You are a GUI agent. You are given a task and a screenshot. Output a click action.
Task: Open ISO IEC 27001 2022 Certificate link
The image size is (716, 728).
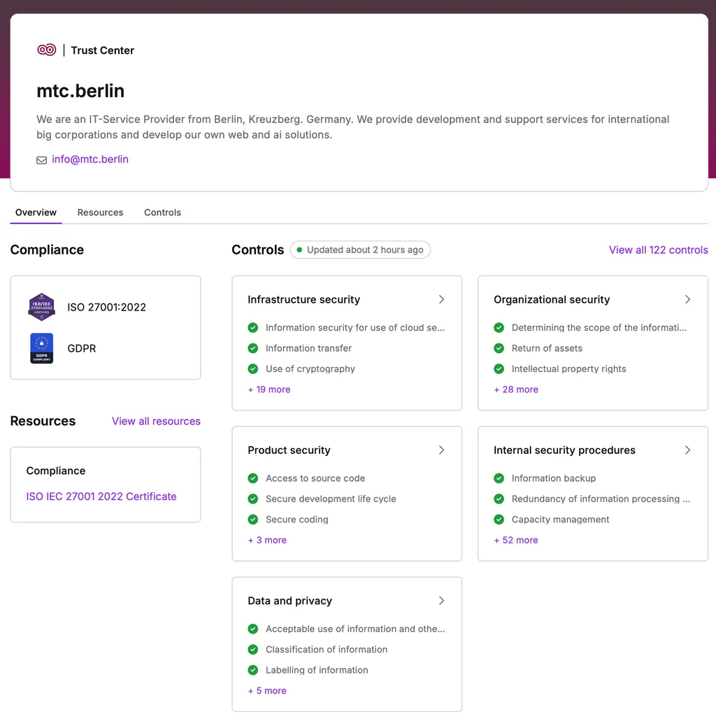(x=101, y=497)
